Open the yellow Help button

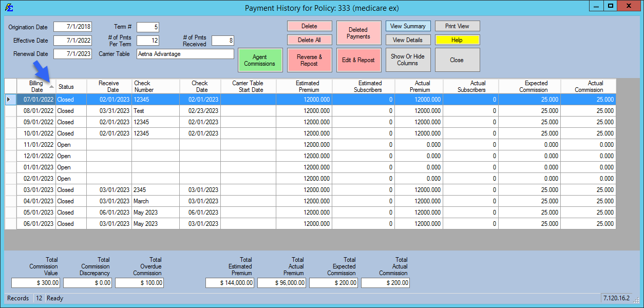[457, 40]
